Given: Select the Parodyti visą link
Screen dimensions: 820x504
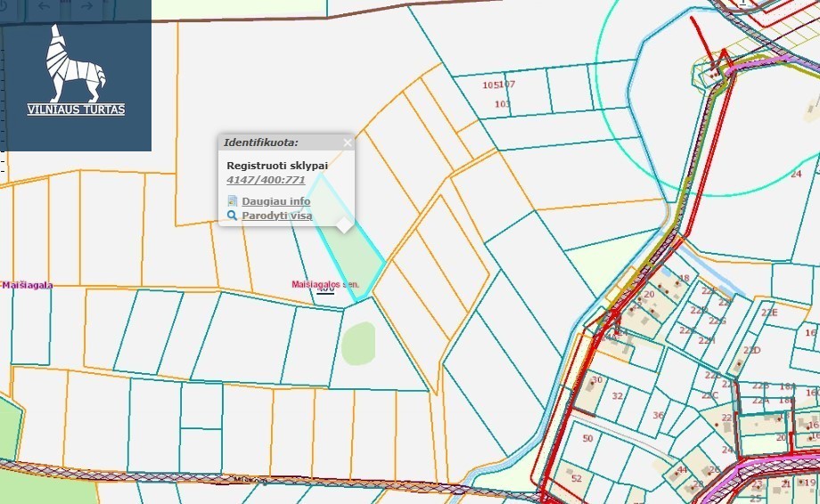Looking at the screenshot, I should pyautogui.click(x=277, y=215).
